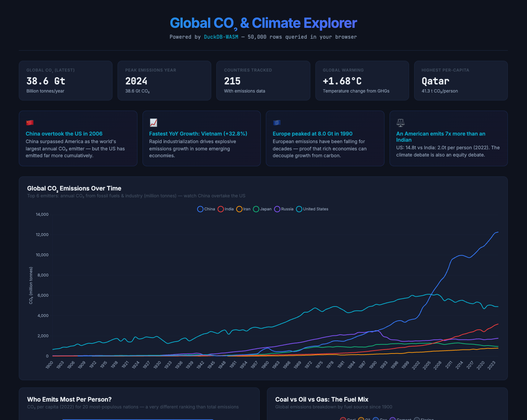The image size is (527, 420).
Task: Open the DuckDB-WASM link in the subtitle
Action: coord(221,37)
